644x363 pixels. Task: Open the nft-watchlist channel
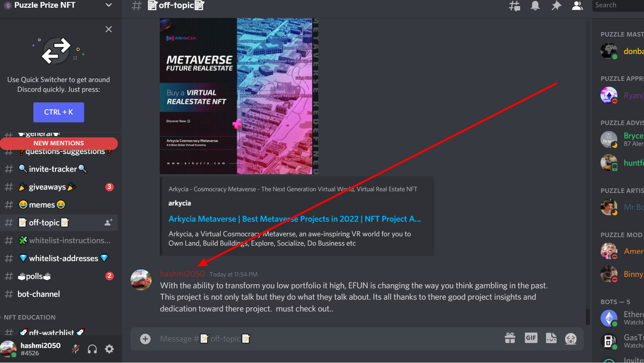pyautogui.click(x=59, y=332)
